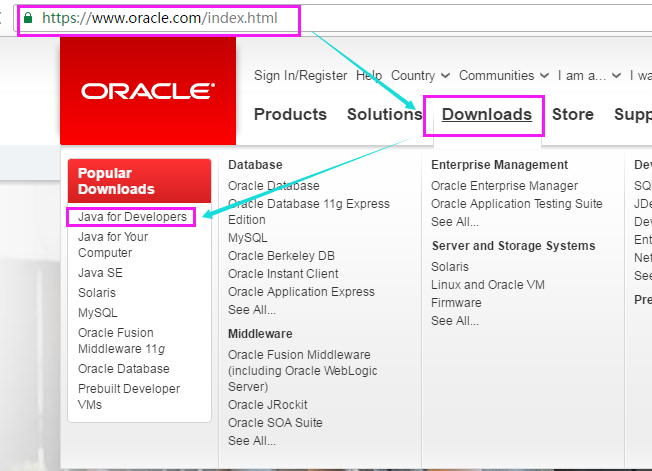652x471 pixels.
Task: Click the Enterprise Management heading
Action: click(x=499, y=165)
